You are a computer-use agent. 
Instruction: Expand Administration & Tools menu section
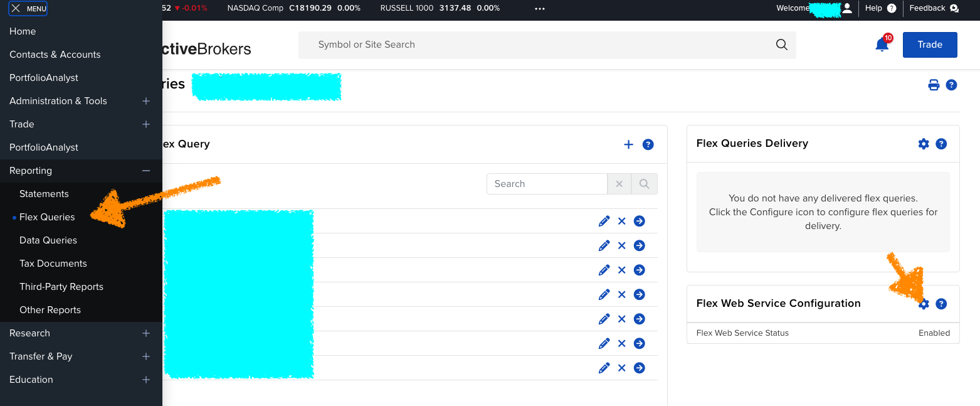(x=146, y=101)
